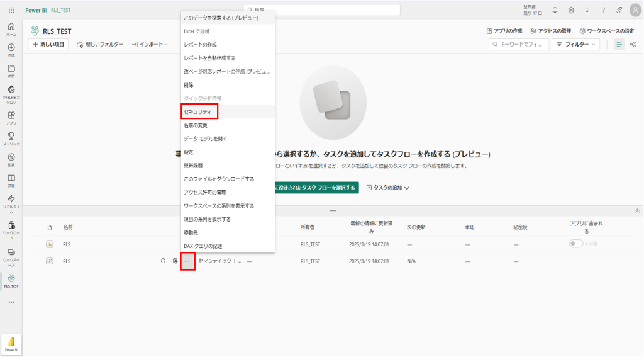Click the refresh icon on RLS semantic model

point(163,261)
